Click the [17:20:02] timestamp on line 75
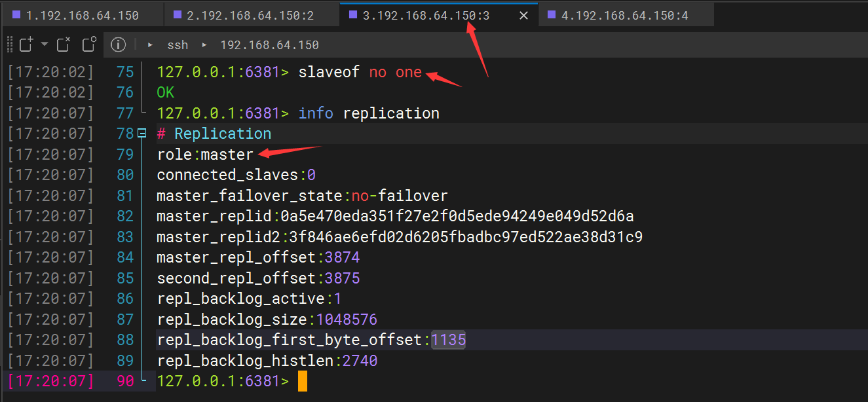Viewport: 868px width, 402px height. click(50, 72)
